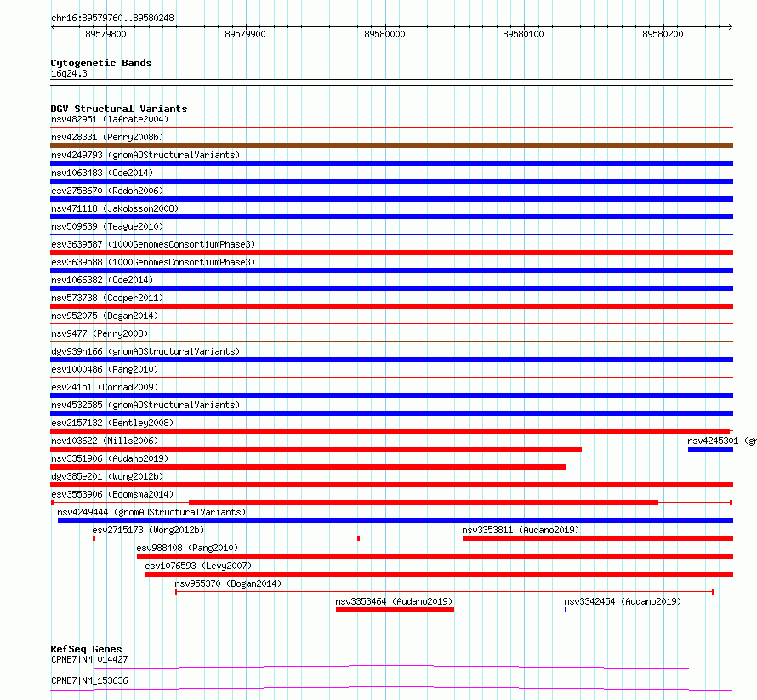Image resolution: width=757 pixels, height=700 pixels.
Task: Open nsv4532585 (gnomADStructuralVariants) label
Action: (x=145, y=405)
